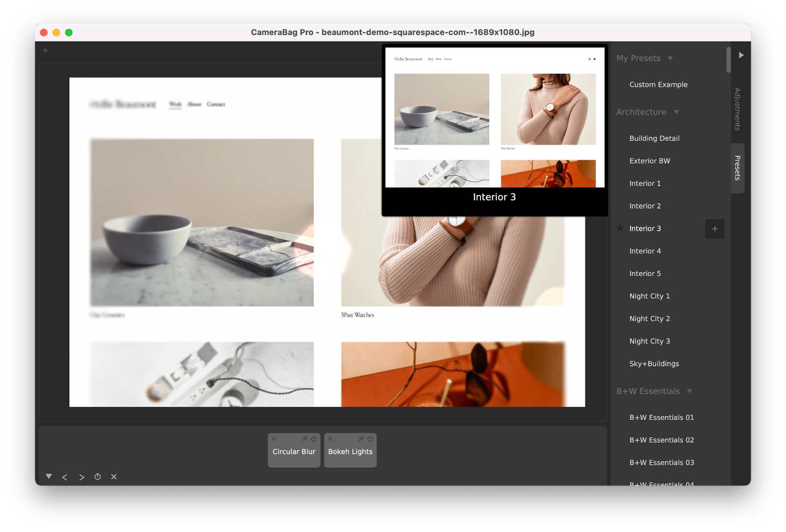This screenshot has height=532, width=786.
Task: Apply the Night City 2 preset
Action: [649, 319]
